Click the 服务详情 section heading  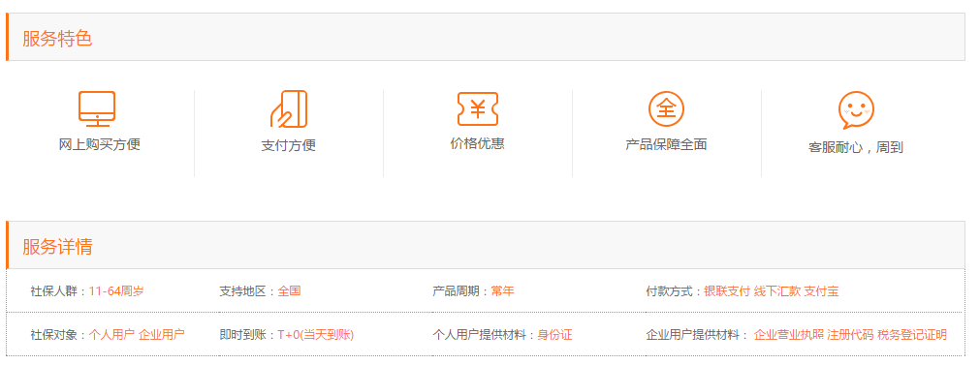[57, 246]
